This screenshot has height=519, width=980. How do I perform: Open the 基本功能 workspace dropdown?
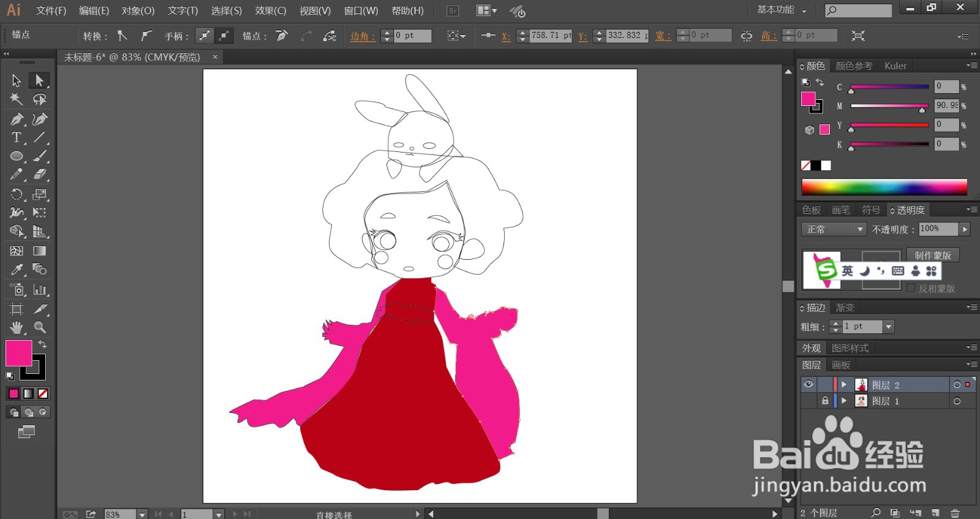click(782, 10)
